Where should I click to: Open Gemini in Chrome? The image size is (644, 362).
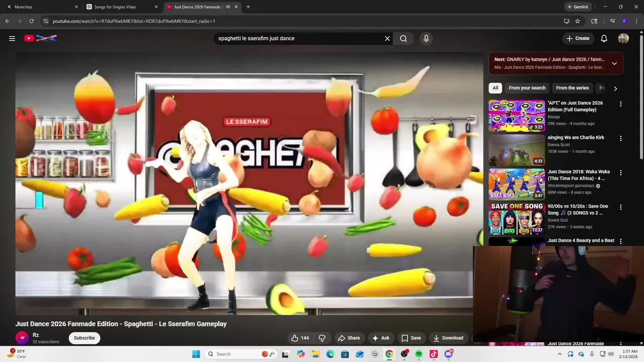pos(578,7)
